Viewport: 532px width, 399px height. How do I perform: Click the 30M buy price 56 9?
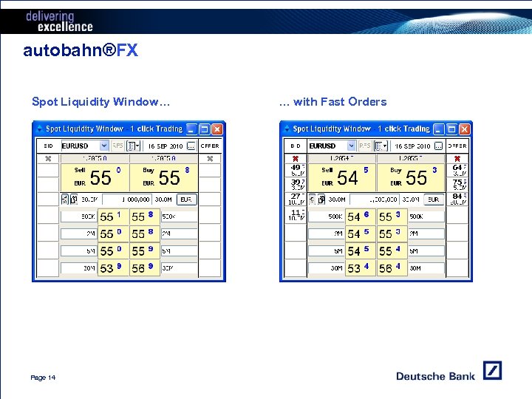point(145,268)
